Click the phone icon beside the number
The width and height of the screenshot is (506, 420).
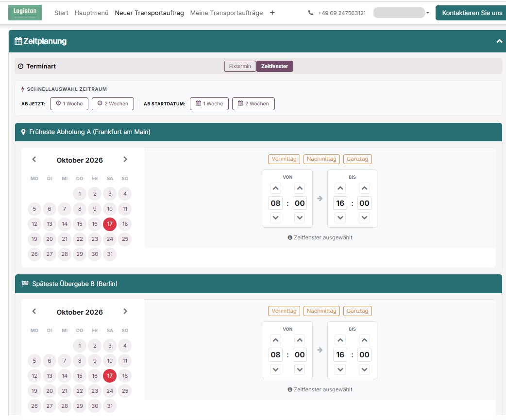click(311, 13)
